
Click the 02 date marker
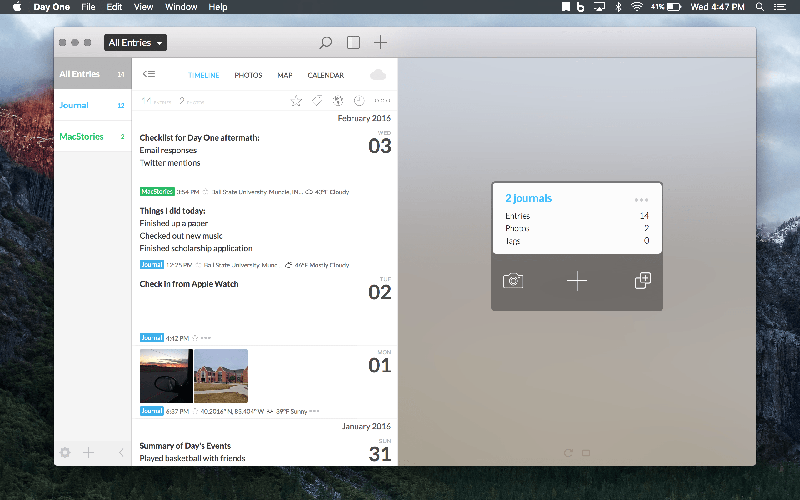coord(380,292)
